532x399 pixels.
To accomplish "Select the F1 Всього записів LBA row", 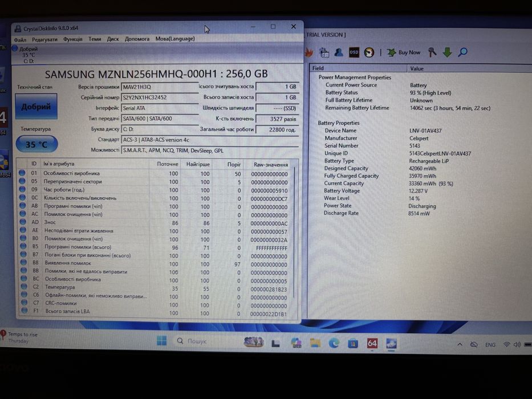I will click(155, 312).
